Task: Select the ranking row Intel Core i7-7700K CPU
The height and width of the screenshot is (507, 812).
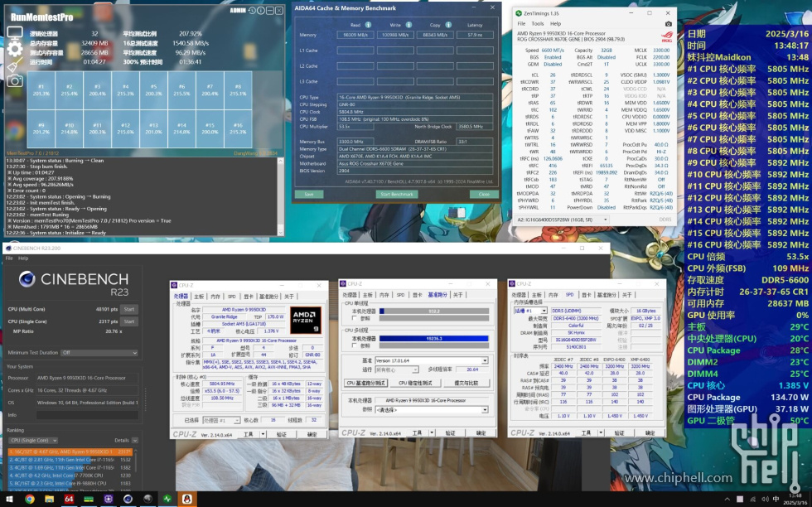Action: (70, 476)
